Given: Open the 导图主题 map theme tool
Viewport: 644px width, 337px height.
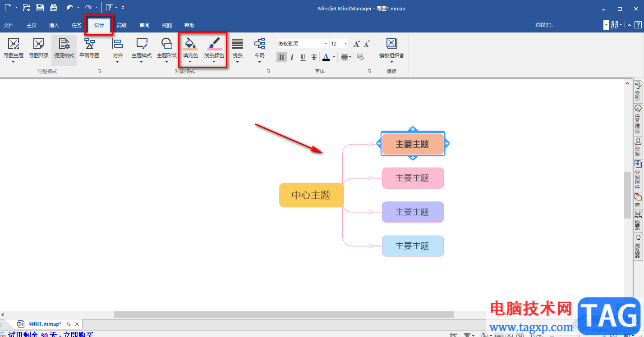Looking at the screenshot, I should (x=14, y=50).
